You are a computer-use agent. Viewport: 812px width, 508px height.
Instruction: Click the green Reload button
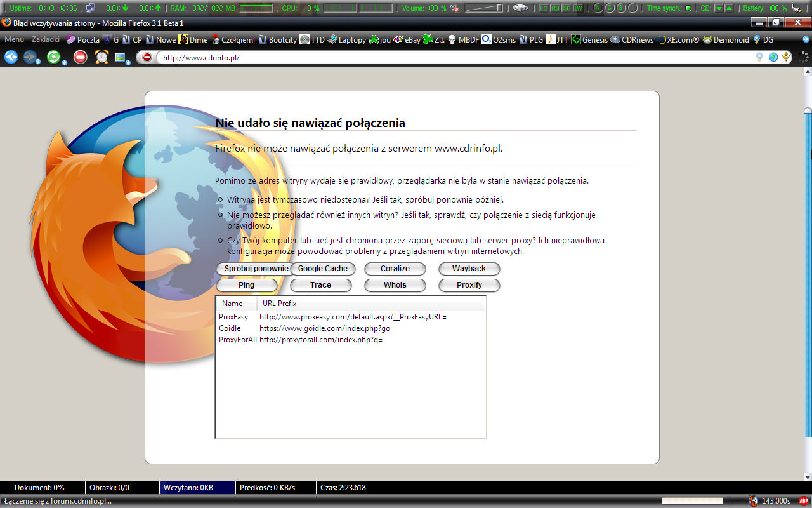point(54,57)
